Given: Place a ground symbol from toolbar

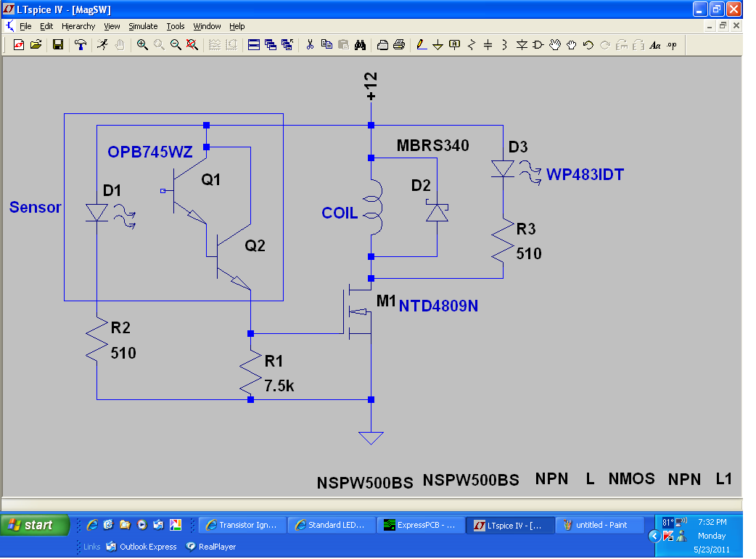Looking at the screenshot, I should click(x=437, y=45).
